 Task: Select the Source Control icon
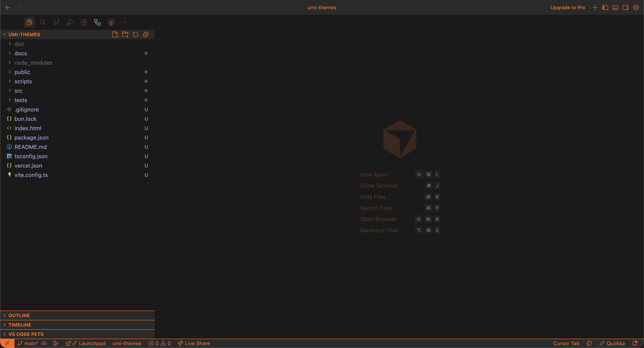56,22
